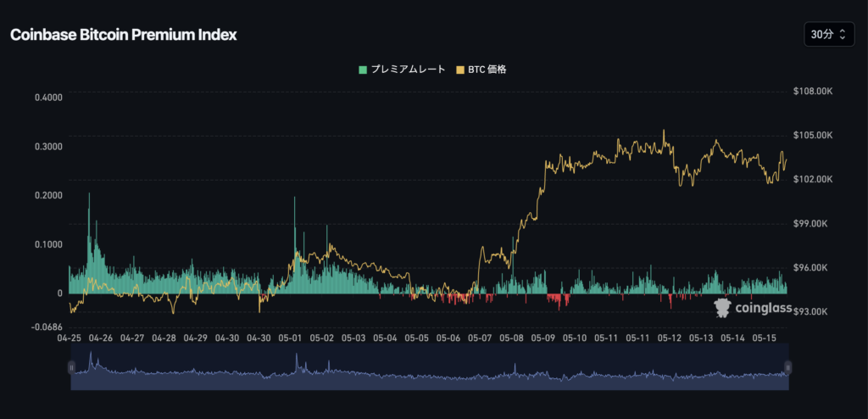The width and height of the screenshot is (868, 419).
Task: Open the 30分 interval dropdown
Action: 829,35
